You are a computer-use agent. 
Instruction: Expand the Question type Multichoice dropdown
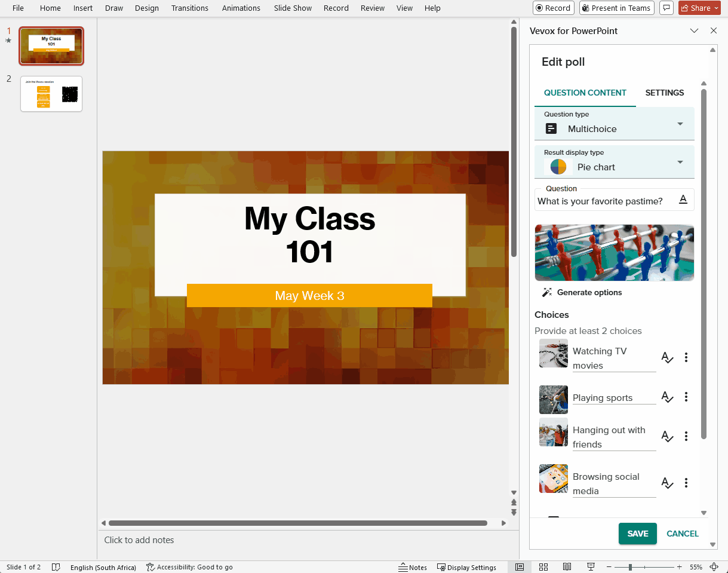[680, 124]
